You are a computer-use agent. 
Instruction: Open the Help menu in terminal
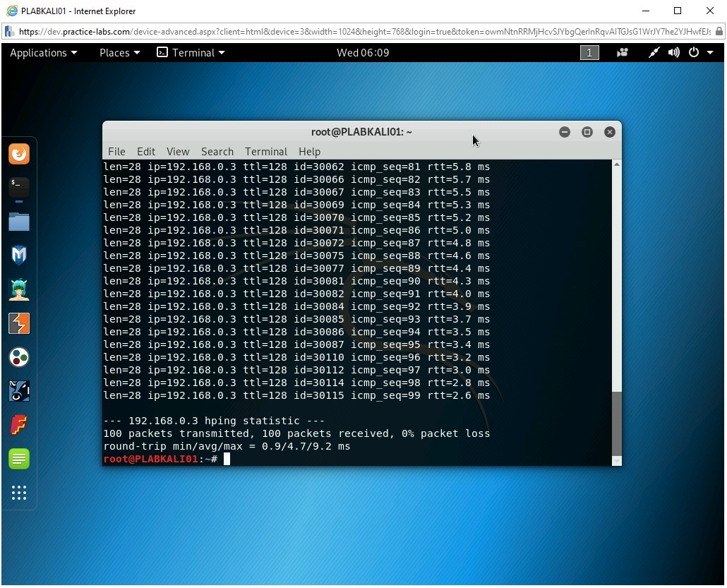click(309, 152)
